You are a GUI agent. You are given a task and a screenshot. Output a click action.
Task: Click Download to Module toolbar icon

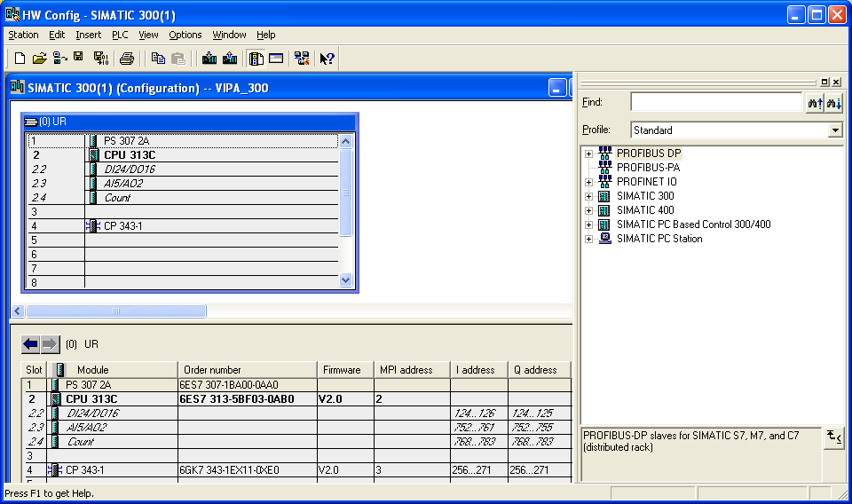click(209, 59)
